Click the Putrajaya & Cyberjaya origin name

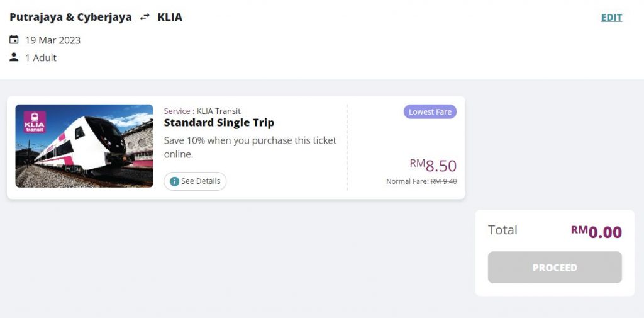70,17
